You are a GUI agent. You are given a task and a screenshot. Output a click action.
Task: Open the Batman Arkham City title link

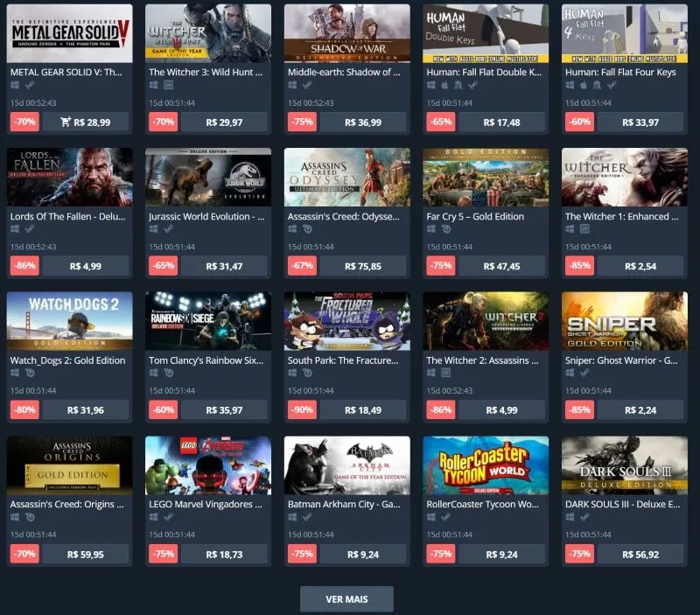coord(344,504)
